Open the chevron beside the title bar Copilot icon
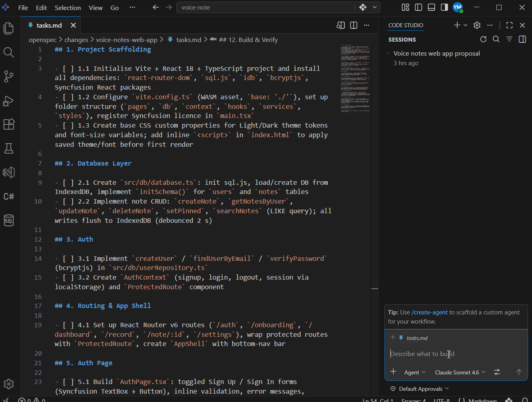 pyautogui.click(x=375, y=7)
